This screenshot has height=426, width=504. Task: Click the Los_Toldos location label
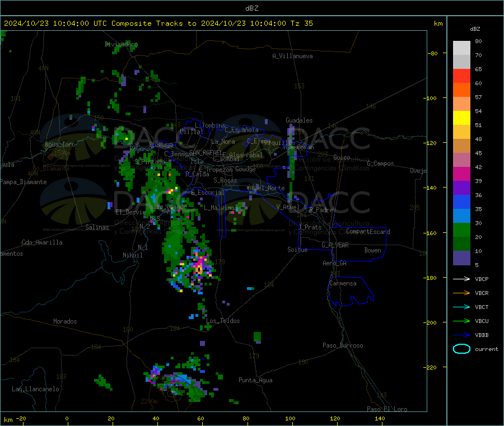click(x=223, y=321)
